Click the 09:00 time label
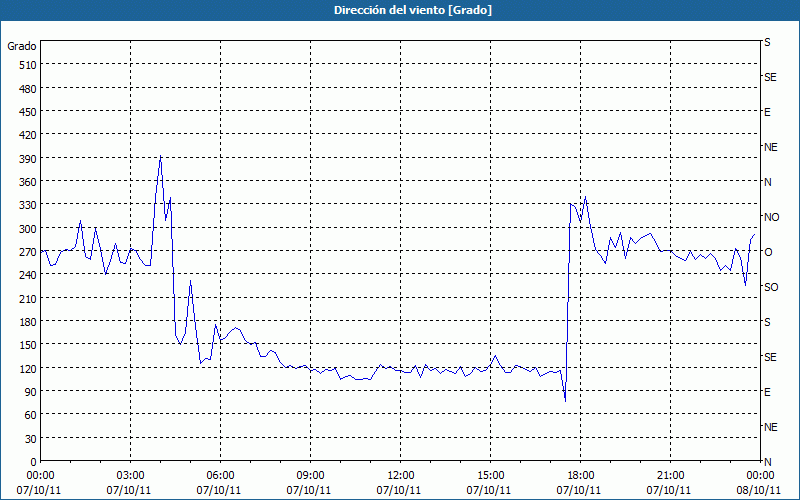 310,476
